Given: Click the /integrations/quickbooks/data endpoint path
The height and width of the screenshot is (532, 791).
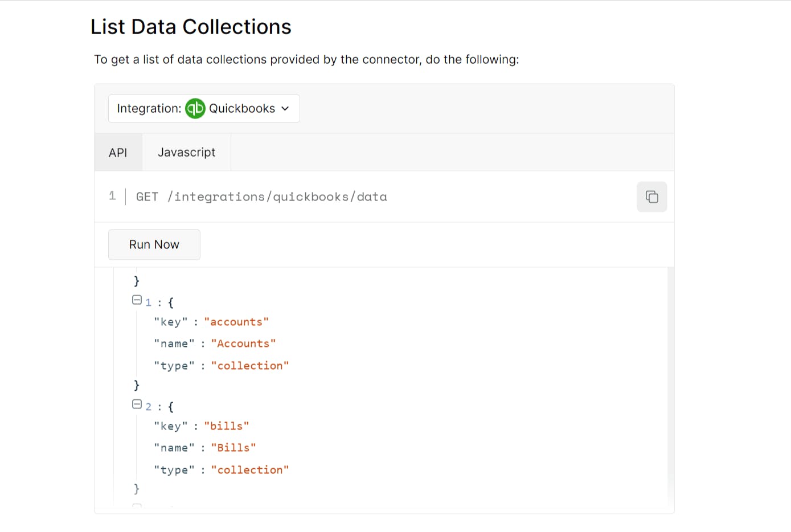Looking at the screenshot, I should [277, 197].
